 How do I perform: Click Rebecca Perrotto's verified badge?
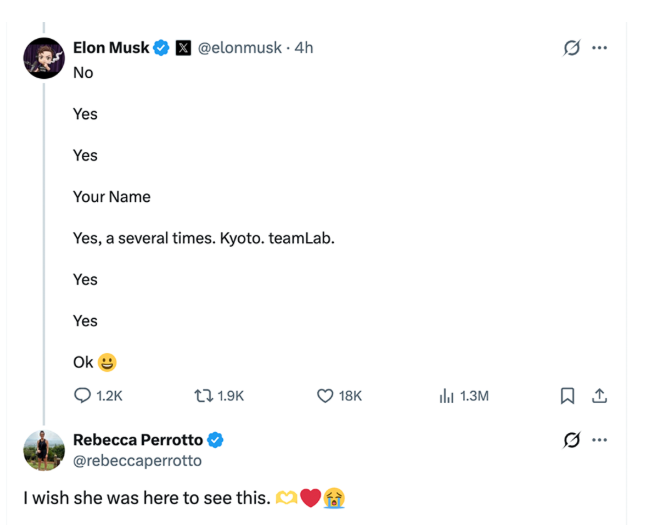215,440
